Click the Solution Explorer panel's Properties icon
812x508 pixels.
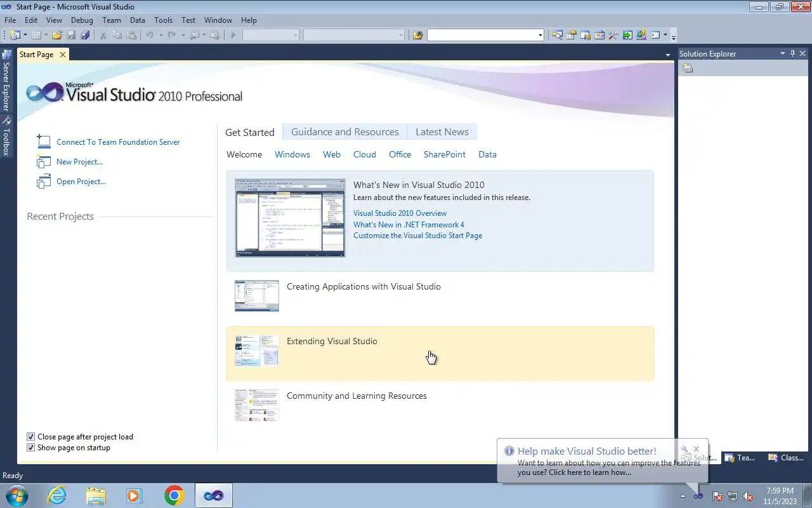click(x=688, y=68)
